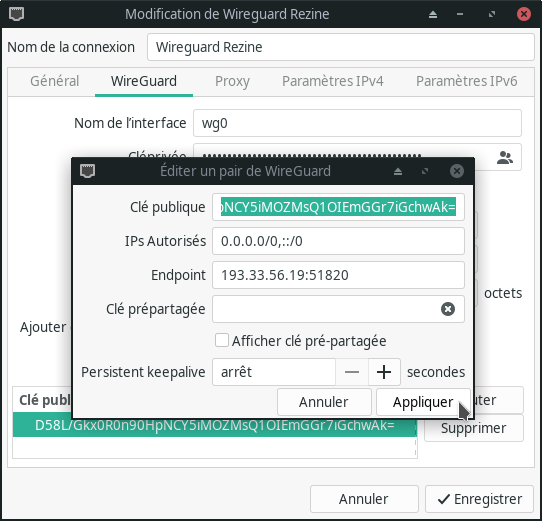The image size is (542, 521).
Task: Focus the Nom de la connexion field
Action: coord(341,47)
